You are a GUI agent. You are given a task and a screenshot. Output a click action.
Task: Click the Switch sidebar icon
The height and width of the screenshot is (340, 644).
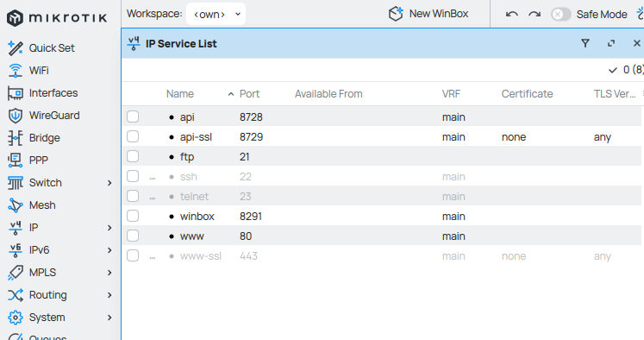(x=16, y=183)
